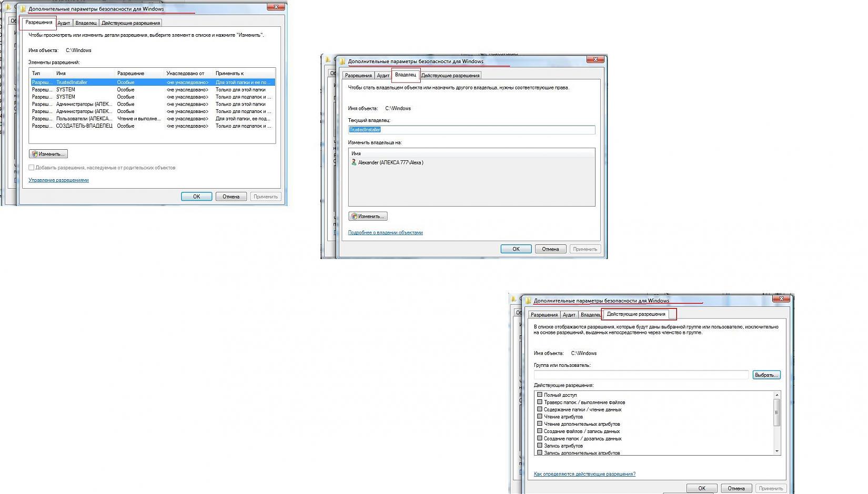Click the "Группа или пользователь" input field
868x494 pixels.
click(641, 375)
